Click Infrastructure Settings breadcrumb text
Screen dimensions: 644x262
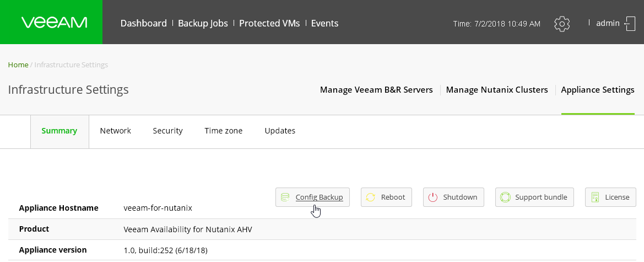(x=71, y=65)
